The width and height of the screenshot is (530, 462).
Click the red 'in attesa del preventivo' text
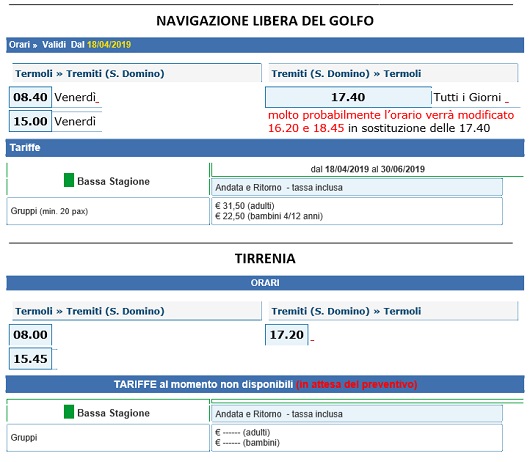pyautogui.click(x=357, y=385)
